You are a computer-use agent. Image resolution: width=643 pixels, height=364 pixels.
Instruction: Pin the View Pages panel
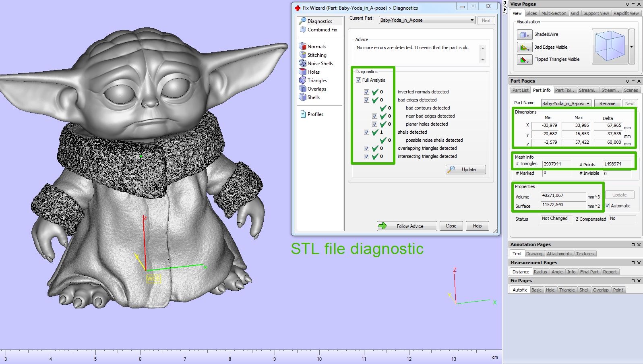[627, 4]
